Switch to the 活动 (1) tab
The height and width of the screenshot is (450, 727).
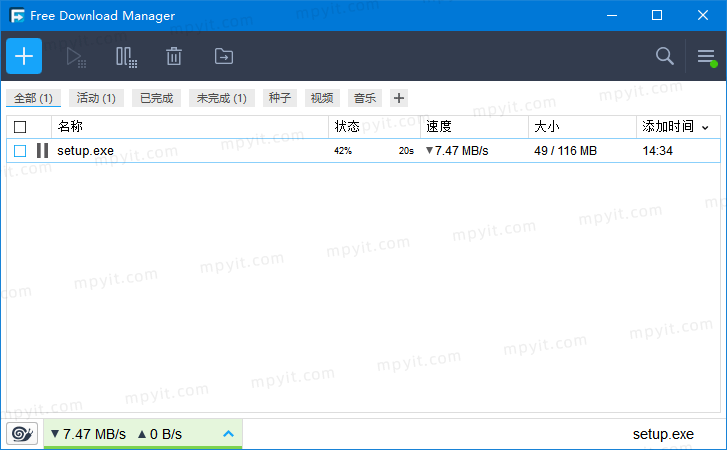(96, 98)
